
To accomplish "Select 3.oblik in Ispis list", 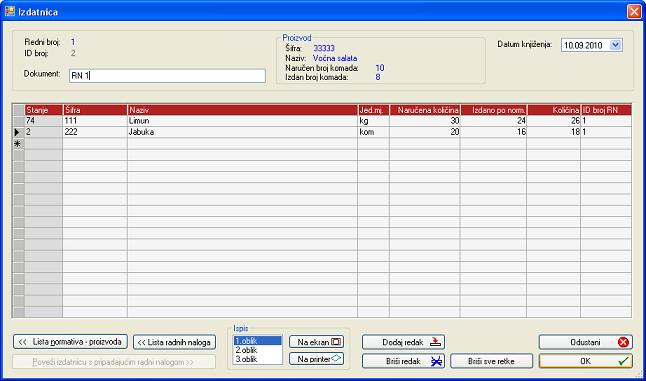I will point(257,359).
